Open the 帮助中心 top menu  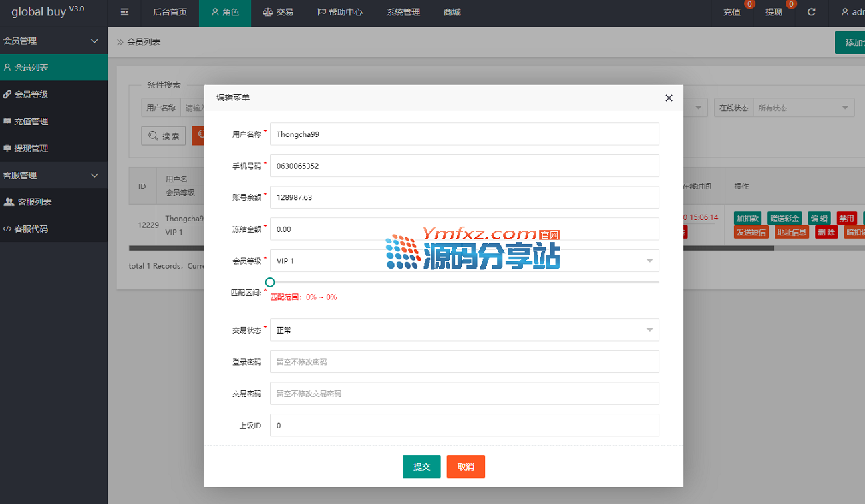[339, 12]
